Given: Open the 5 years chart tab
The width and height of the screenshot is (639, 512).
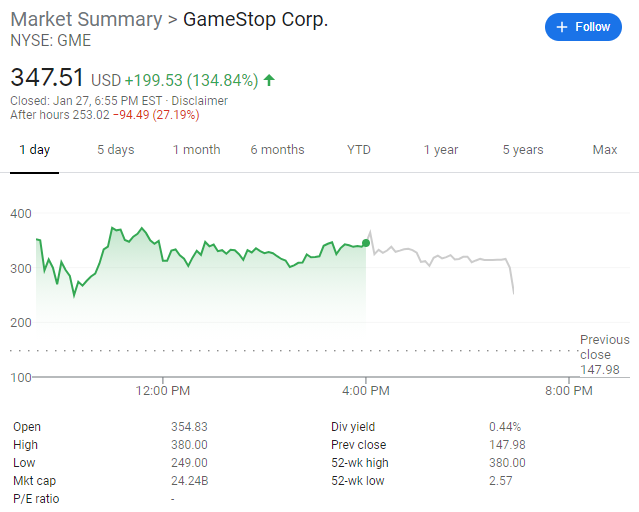Looking at the screenshot, I should click(522, 150).
